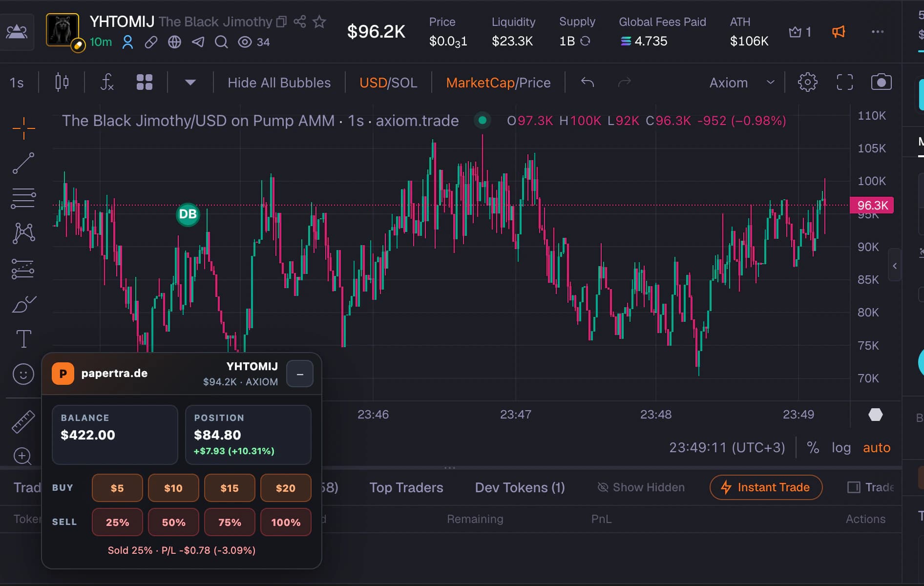924x586 pixels.
Task: Open the megaphone announcement icon
Action: click(839, 32)
